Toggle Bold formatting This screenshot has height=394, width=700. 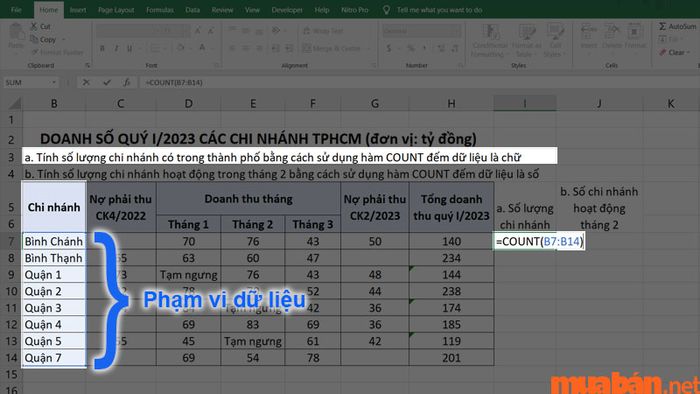click(102, 48)
